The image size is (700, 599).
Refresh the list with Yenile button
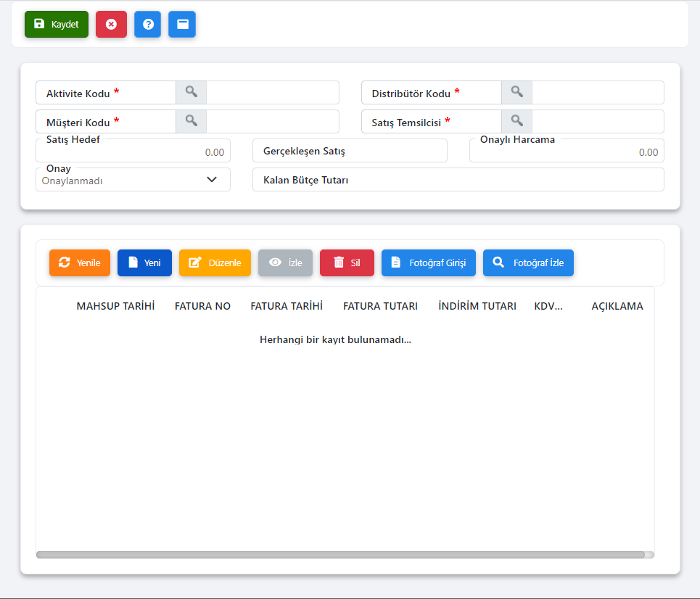click(80, 263)
